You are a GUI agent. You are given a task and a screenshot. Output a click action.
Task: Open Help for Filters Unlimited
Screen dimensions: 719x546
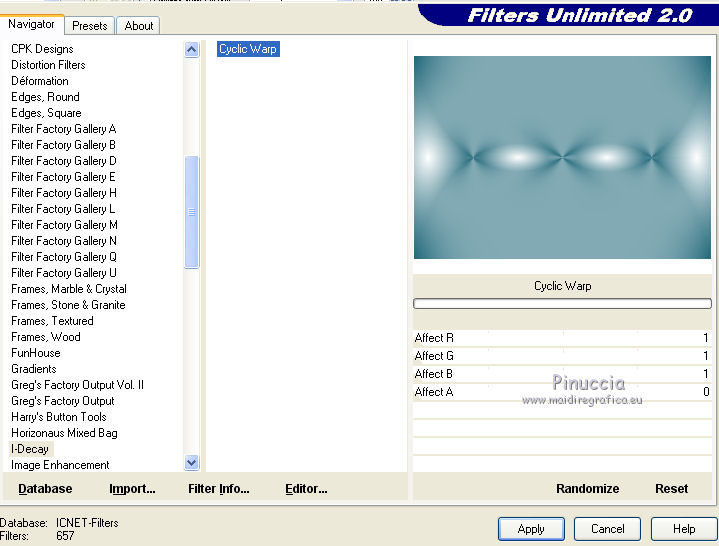[684, 529]
